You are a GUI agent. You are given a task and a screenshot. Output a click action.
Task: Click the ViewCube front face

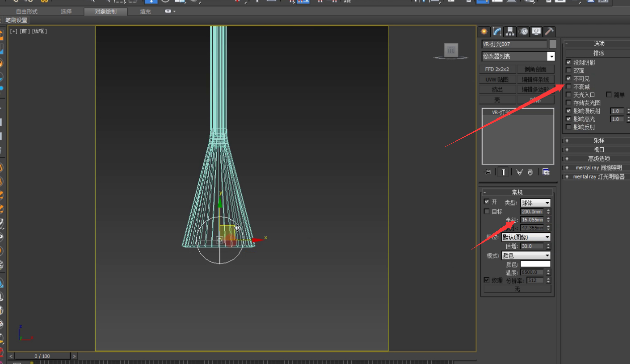[x=451, y=50]
